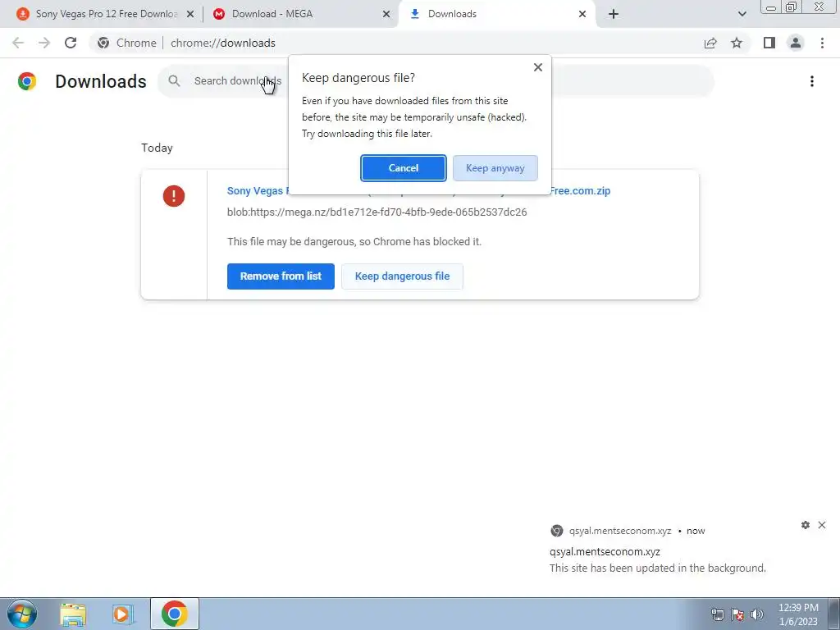Click Keep anyway in the dialog
840x630 pixels.
(495, 168)
